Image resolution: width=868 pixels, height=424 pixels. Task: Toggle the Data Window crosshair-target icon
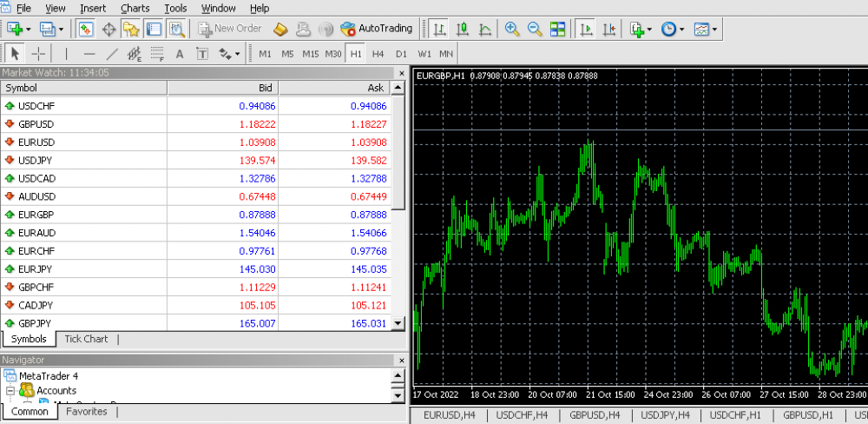click(x=108, y=29)
